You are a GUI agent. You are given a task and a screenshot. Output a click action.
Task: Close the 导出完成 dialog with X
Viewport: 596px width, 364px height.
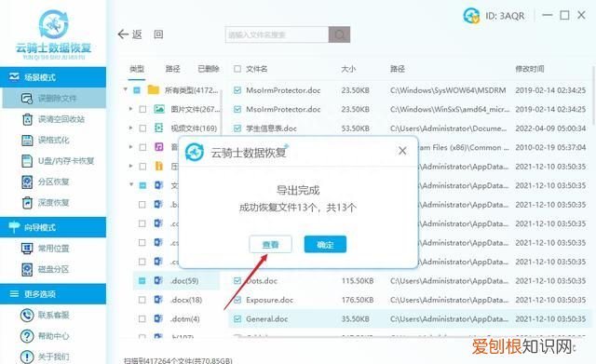(402, 151)
